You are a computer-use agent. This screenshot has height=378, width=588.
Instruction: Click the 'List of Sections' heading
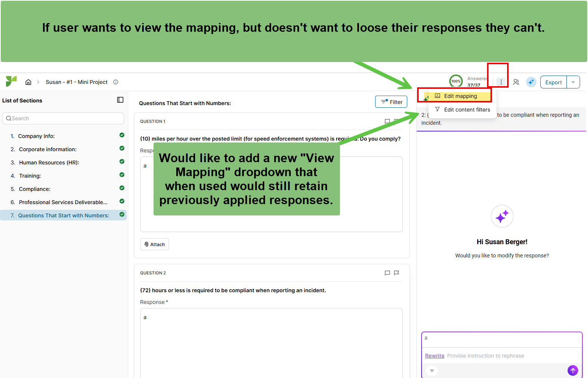pos(22,101)
